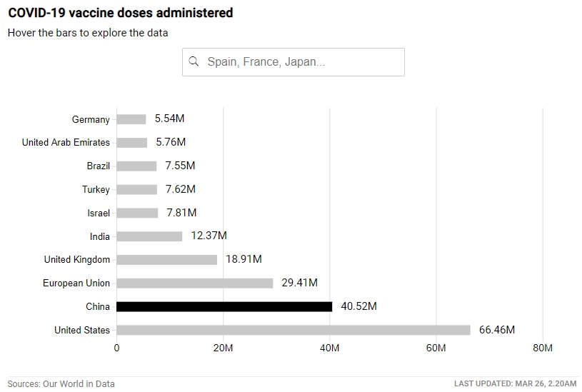Screen dimensions: 582x392
Task: Click the India bar
Action: click(149, 236)
